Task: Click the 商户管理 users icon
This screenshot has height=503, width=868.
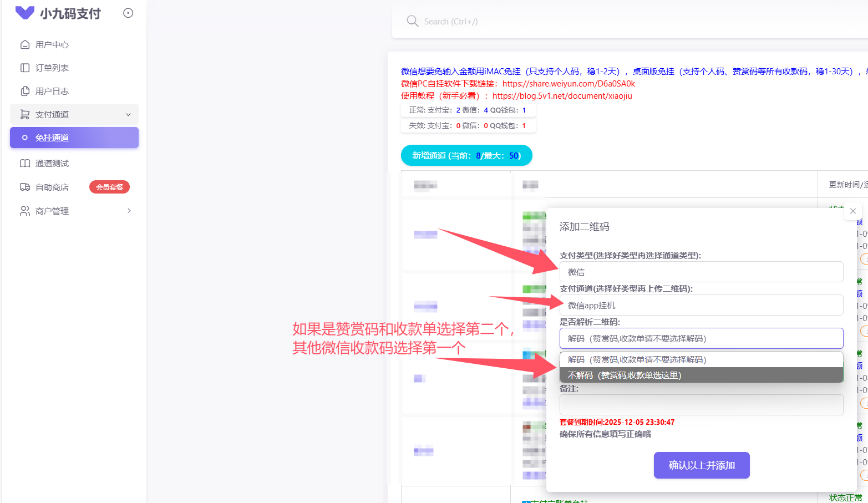Action: 25,211
